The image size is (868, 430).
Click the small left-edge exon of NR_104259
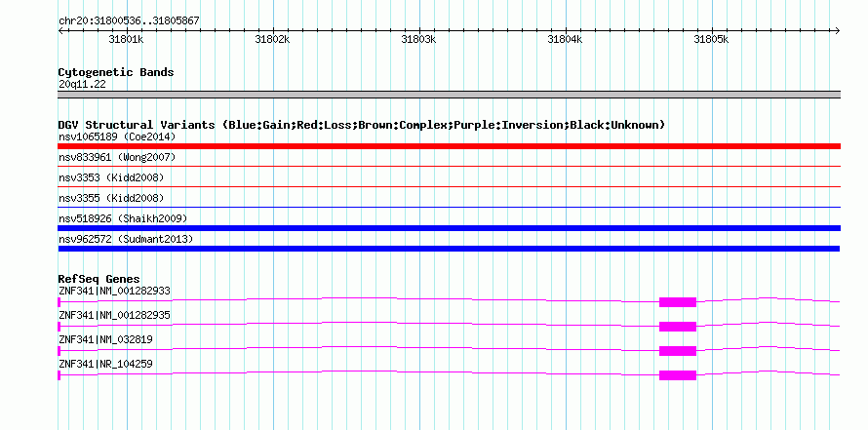tap(59, 375)
